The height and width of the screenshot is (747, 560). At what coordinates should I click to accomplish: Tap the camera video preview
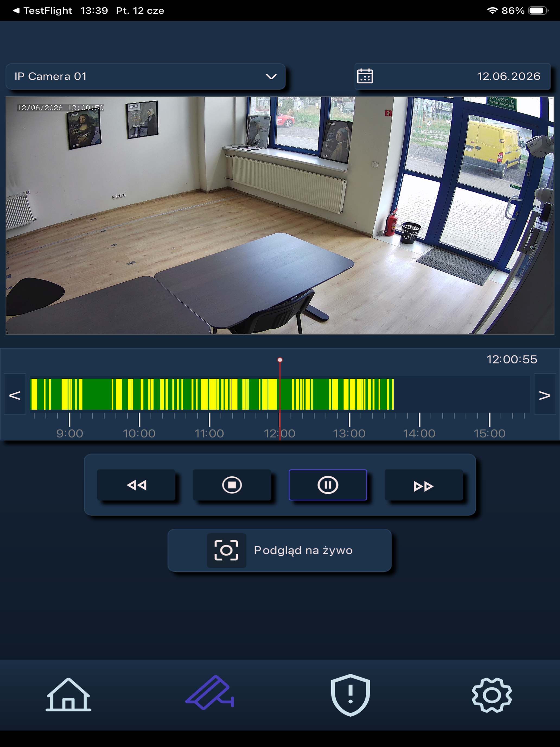pos(280,216)
